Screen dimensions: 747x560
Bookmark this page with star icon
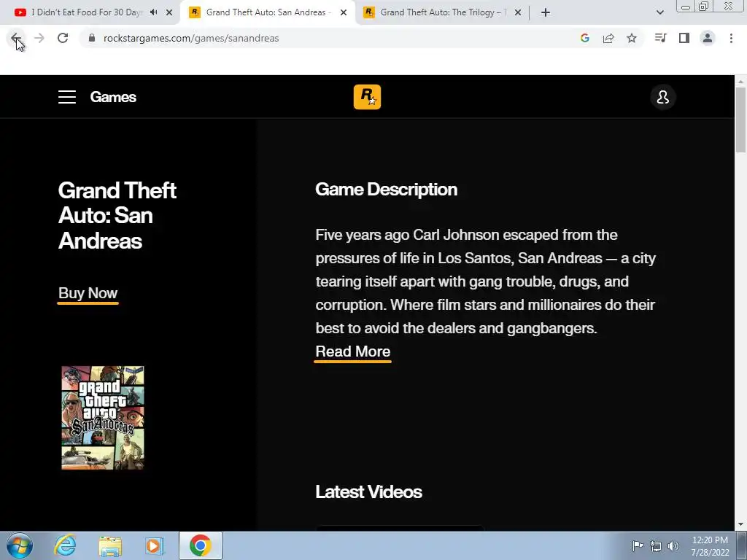tap(632, 38)
